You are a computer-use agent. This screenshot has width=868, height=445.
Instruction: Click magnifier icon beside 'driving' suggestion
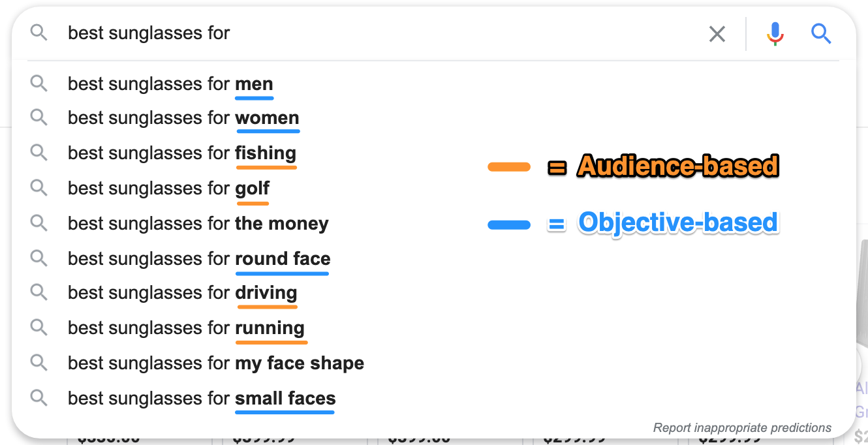click(x=39, y=292)
